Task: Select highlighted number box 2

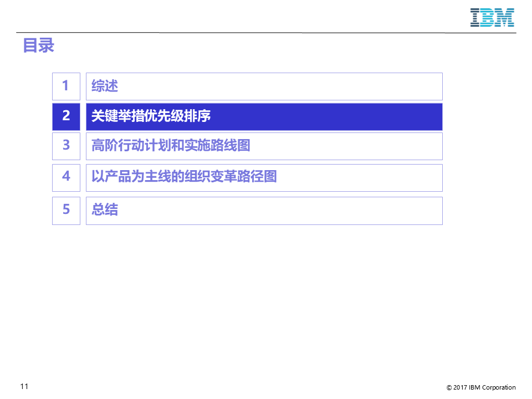Action: tap(66, 117)
